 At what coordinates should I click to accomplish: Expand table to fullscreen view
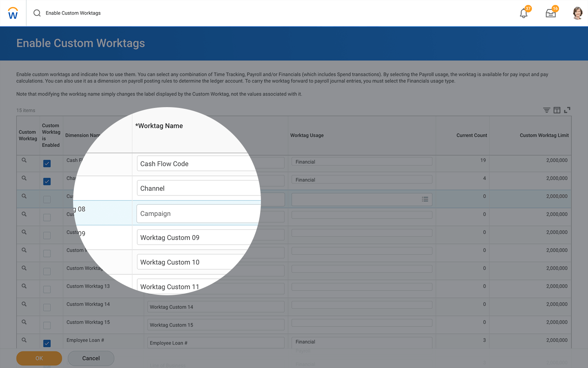(x=567, y=110)
